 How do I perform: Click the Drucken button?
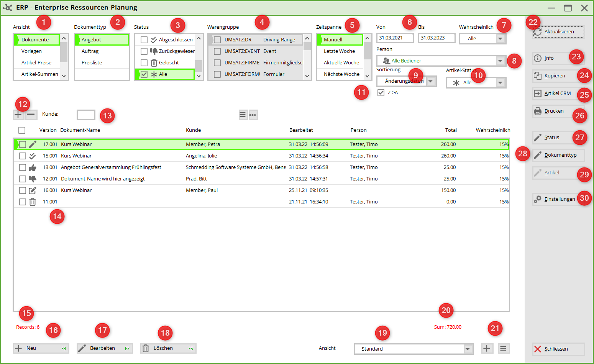[x=554, y=111]
